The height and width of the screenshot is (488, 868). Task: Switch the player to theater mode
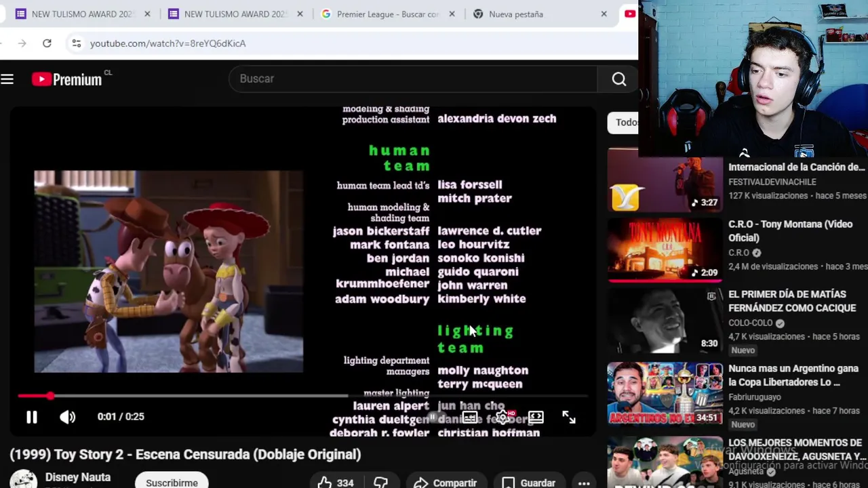(x=536, y=417)
